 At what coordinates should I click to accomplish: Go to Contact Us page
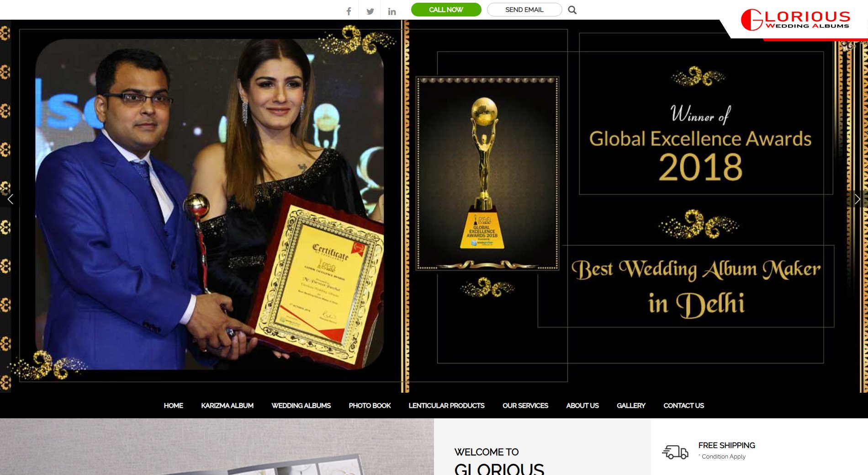(x=683, y=406)
